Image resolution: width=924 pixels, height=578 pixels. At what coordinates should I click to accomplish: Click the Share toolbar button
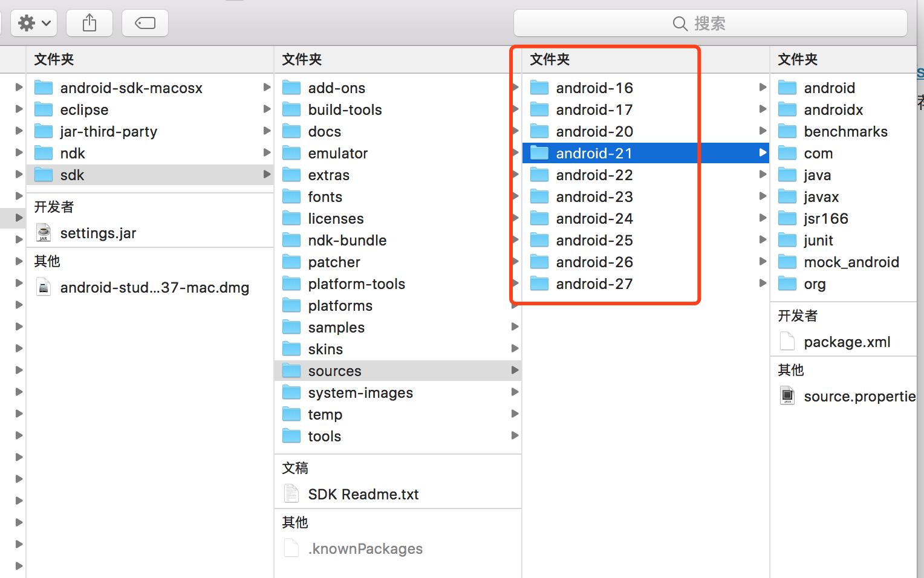(x=89, y=24)
